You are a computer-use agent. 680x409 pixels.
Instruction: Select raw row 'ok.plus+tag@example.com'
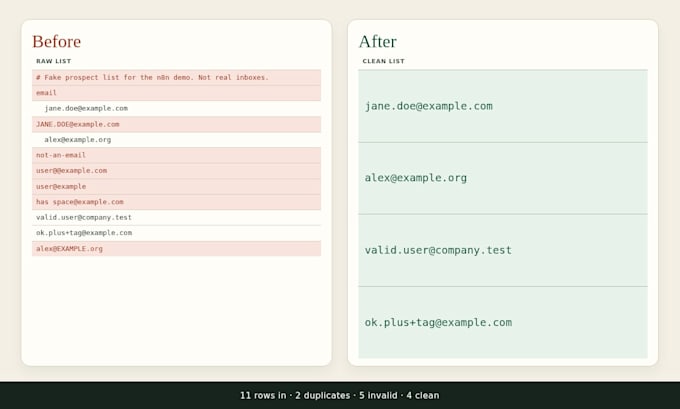(177, 233)
